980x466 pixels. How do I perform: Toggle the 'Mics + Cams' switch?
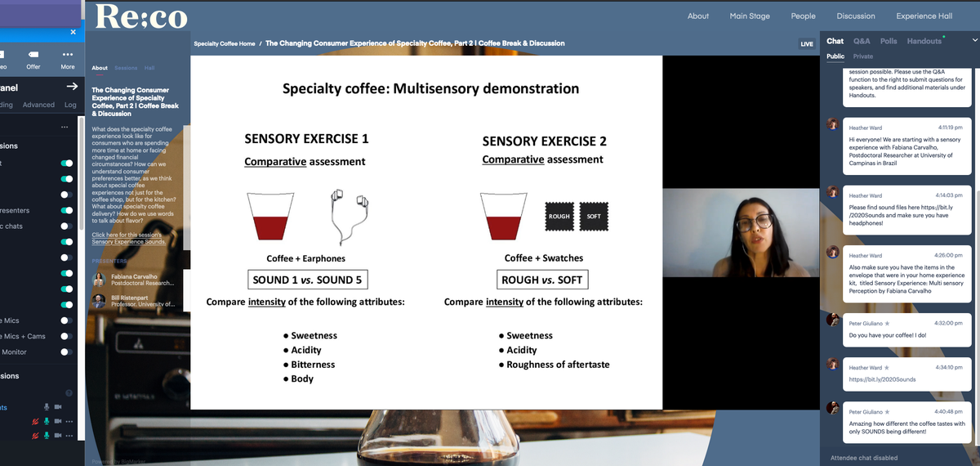tap(67, 336)
